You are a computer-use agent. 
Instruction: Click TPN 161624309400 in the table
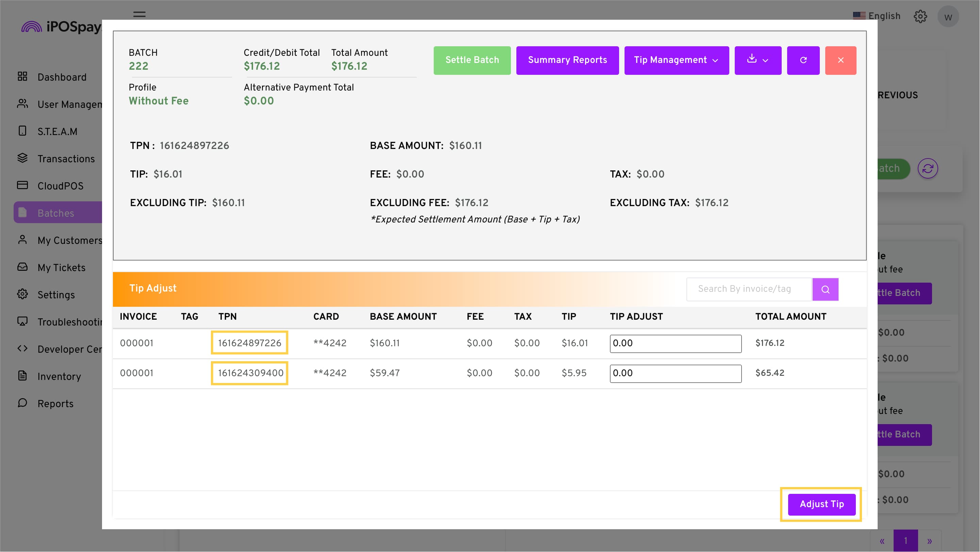point(251,373)
